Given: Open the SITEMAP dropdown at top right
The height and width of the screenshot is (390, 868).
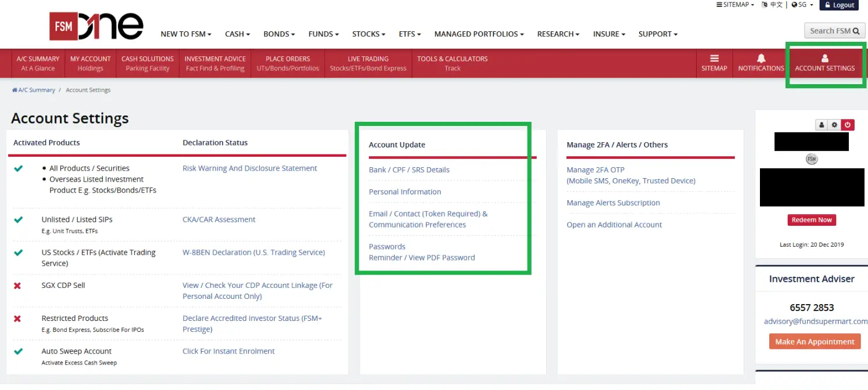Looking at the screenshot, I should click(734, 5).
